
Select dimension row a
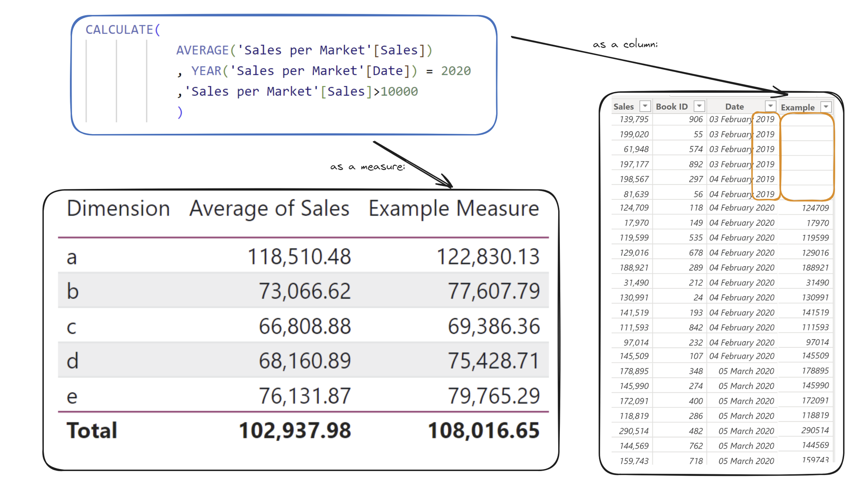tap(72, 257)
